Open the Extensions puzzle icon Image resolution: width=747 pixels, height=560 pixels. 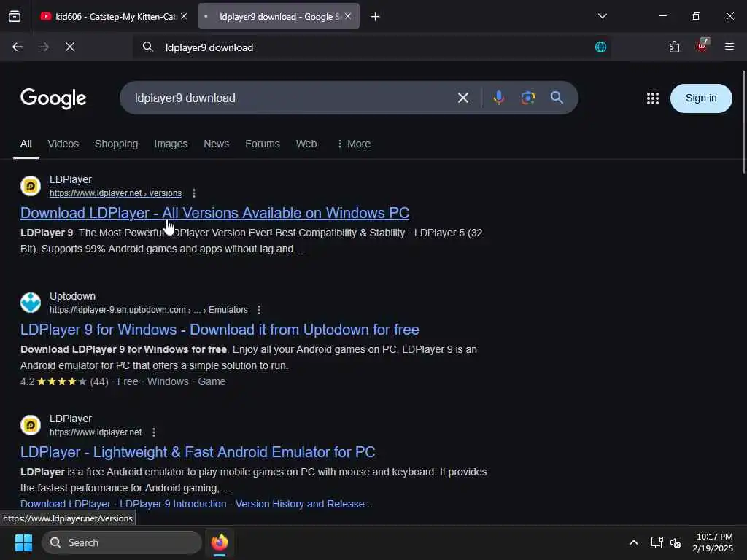point(674,47)
